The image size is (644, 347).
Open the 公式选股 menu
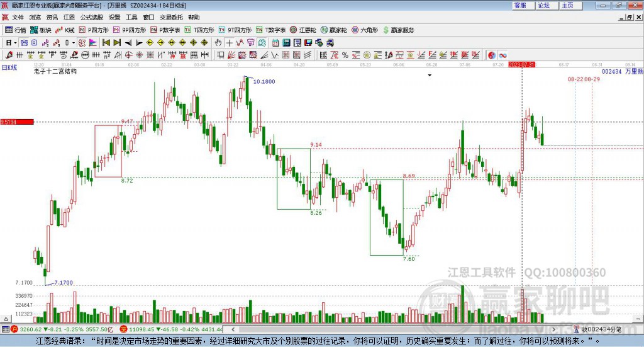pos(92,17)
